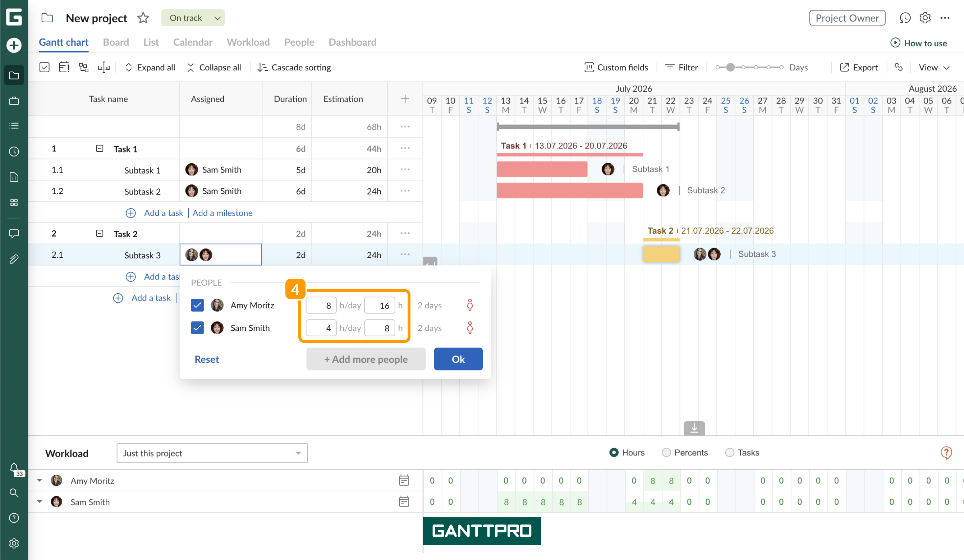Open project history clock icon
The width and height of the screenshot is (964, 560).
[905, 18]
